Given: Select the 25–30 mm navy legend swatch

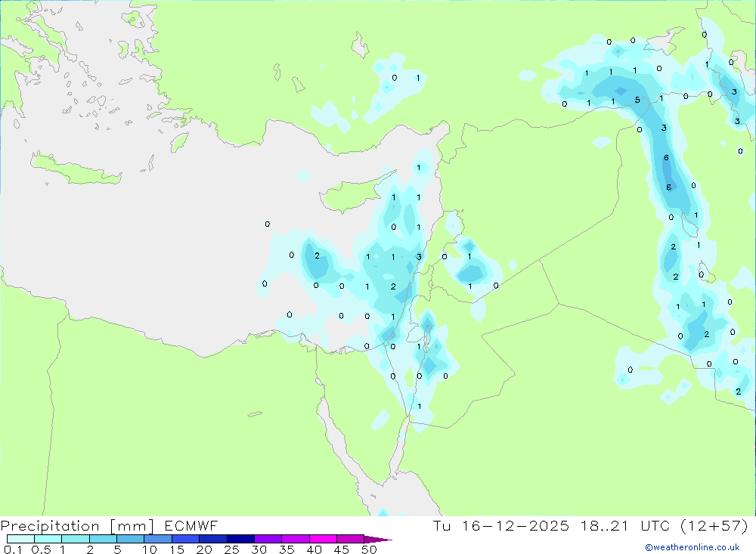Looking at the screenshot, I should click(x=240, y=539).
